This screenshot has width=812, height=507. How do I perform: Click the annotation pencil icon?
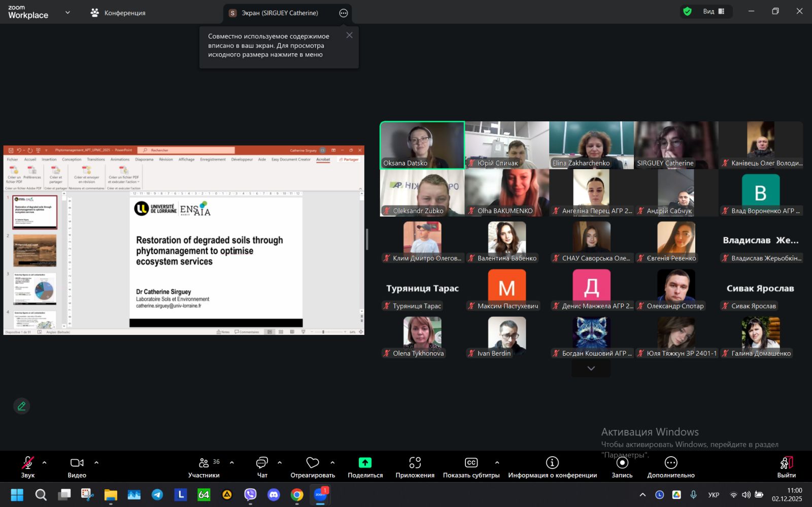[x=21, y=406]
